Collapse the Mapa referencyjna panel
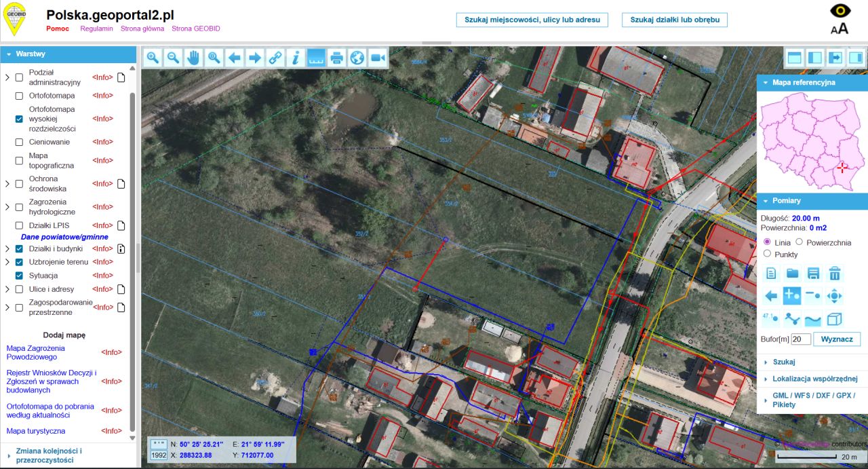This screenshot has width=868, height=469. click(812, 83)
